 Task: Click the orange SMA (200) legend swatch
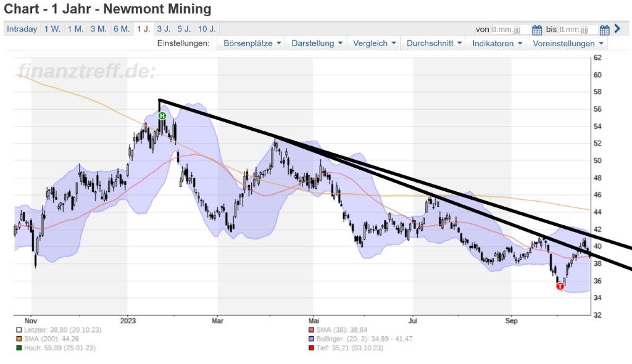(x=19, y=339)
